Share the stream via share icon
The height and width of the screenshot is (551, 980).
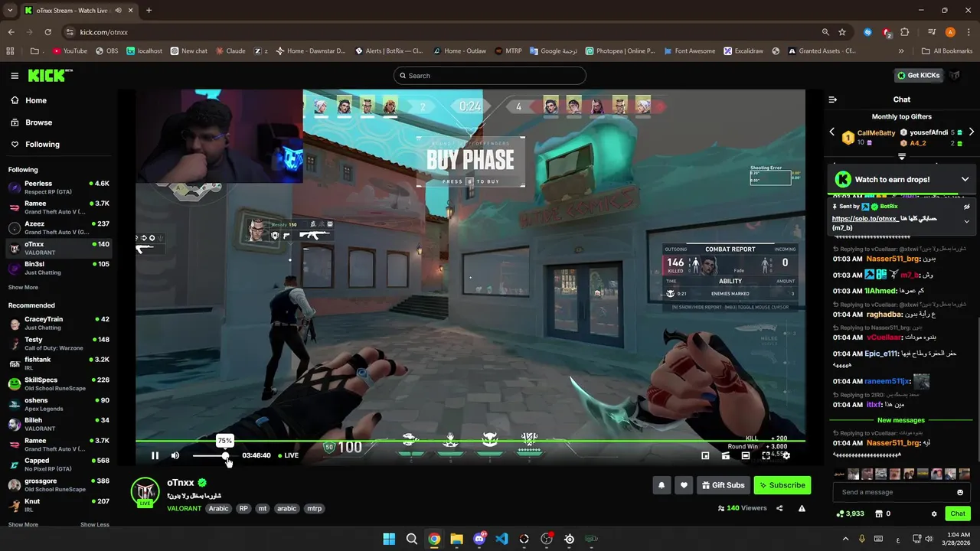point(779,508)
